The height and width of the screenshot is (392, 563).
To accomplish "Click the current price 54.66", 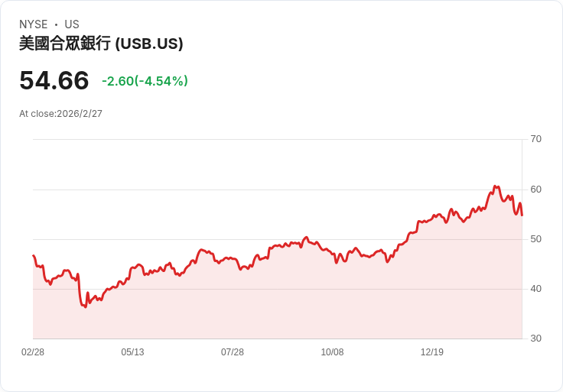I will (x=54, y=80).
